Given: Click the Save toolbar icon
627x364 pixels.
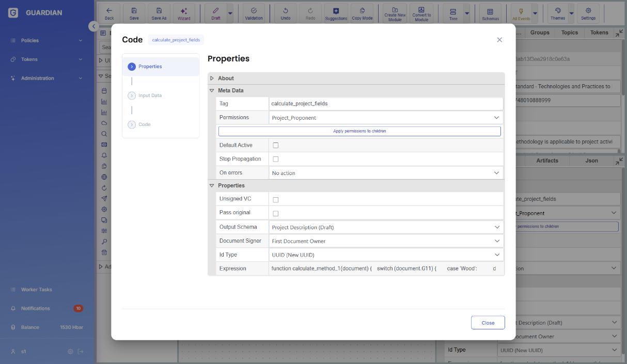Looking at the screenshot, I should pyautogui.click(x=134, y=13).
